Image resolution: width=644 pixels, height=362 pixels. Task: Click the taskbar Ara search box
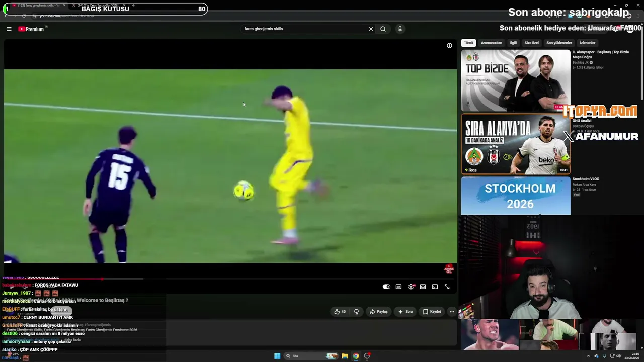pyautogui.click(x=311, y=356)
